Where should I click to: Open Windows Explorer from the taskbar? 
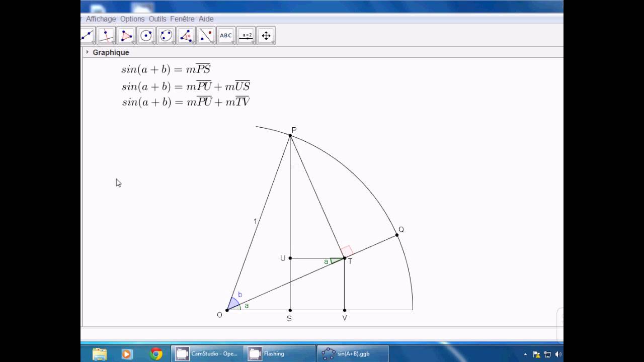pos(100,354)
